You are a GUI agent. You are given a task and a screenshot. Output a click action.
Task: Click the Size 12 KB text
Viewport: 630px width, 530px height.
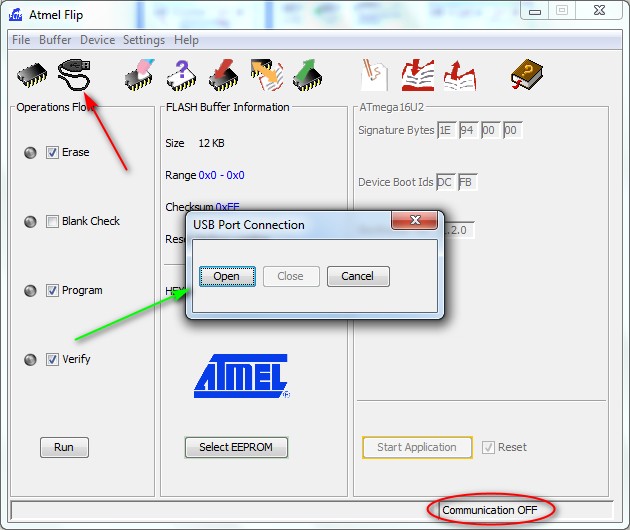point(195,143)
